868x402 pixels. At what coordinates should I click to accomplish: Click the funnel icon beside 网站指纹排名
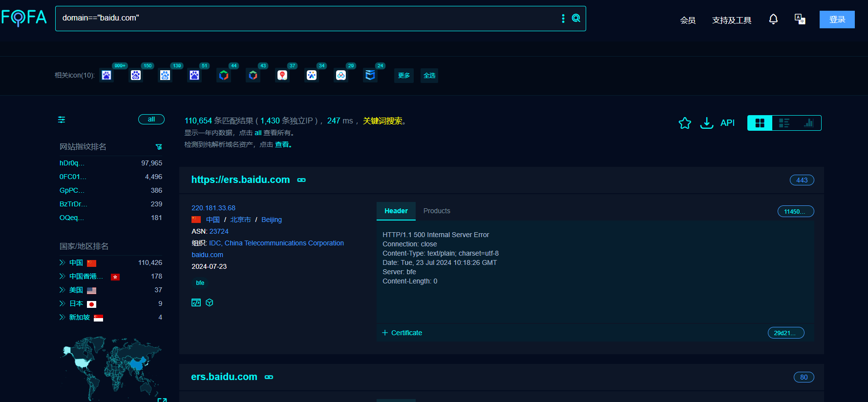pyautogui.click(x=159, y=147)
